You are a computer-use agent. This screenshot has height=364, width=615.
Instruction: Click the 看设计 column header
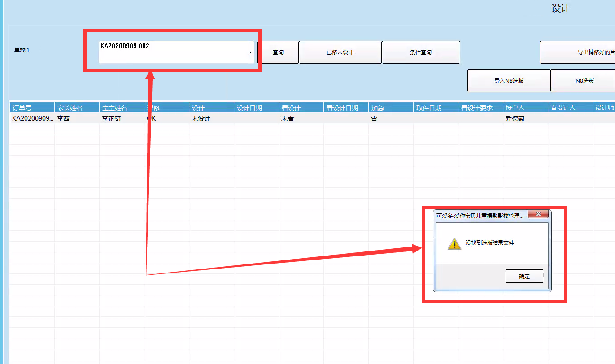301,108
